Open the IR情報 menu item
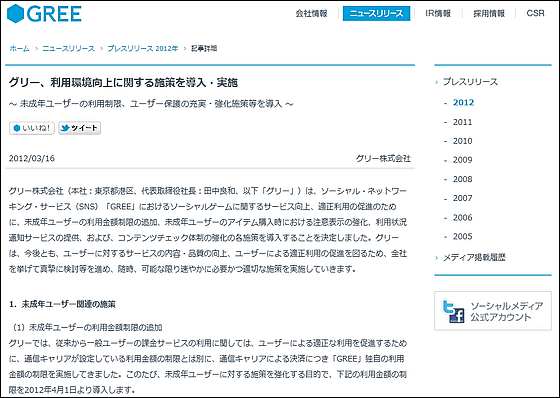560x398 pixels. coord(438,14)
